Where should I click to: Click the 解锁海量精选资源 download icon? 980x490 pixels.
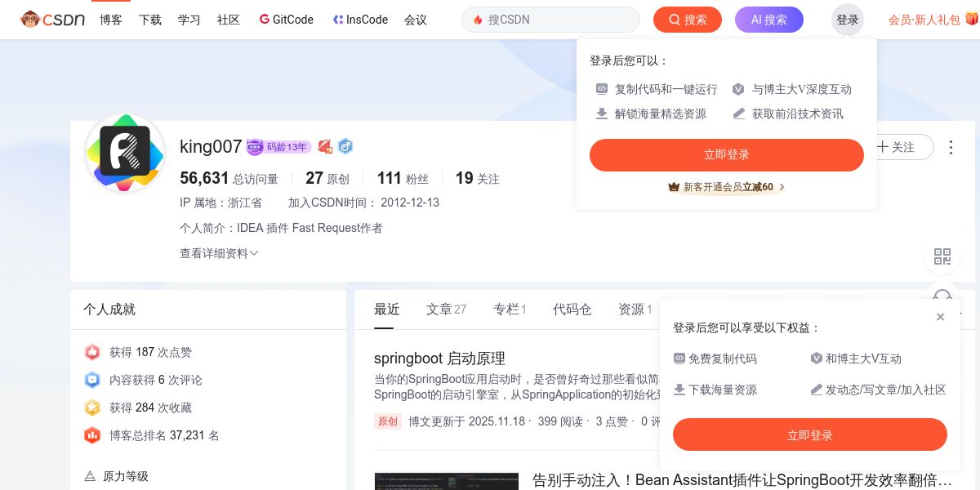click(x=602, y=114)
